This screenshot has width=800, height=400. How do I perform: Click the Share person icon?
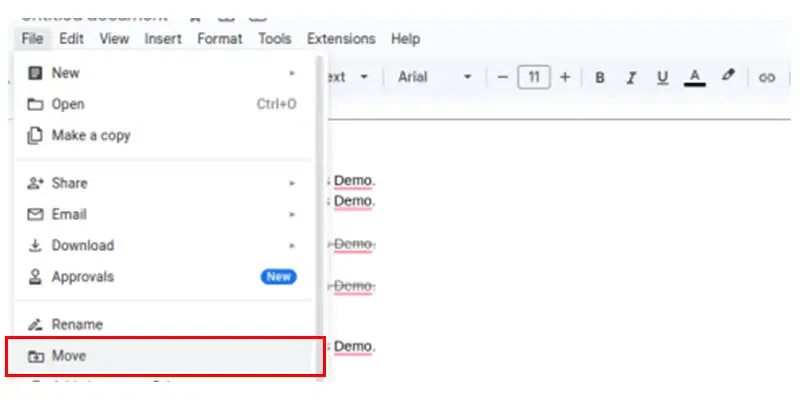click(35, 183)
